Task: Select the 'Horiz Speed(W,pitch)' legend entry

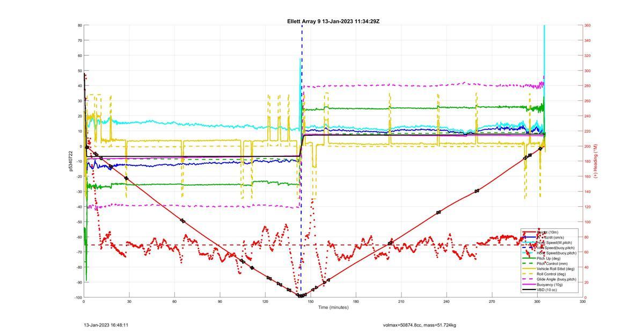Action: click(554, 243)
